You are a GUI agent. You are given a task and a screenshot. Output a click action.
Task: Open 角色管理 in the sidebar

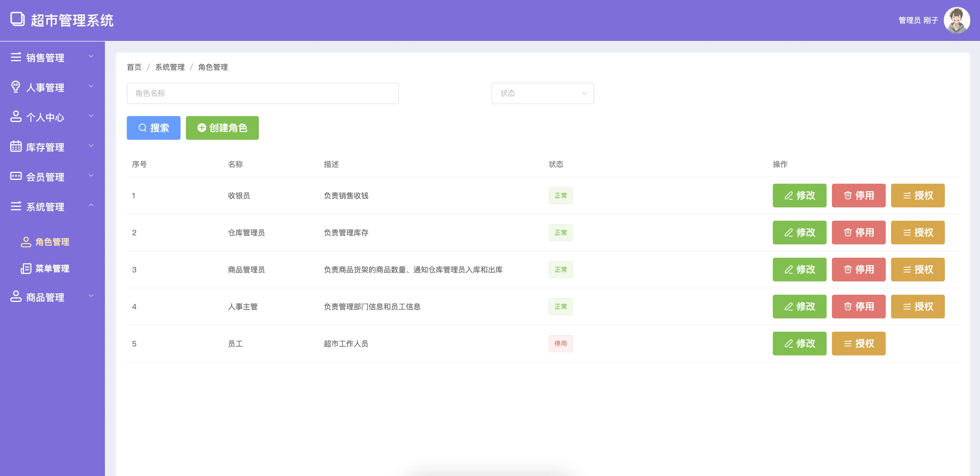(52, 242)
